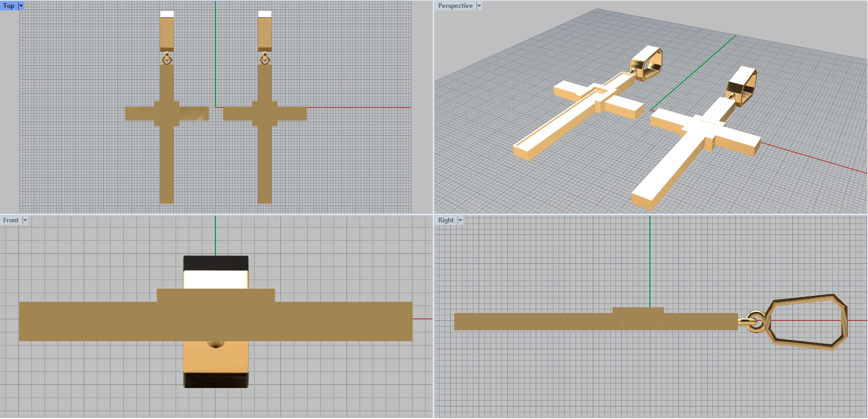
Task: Expand the Right viewport dropdown arrow
Action: [x=460, y=220]
